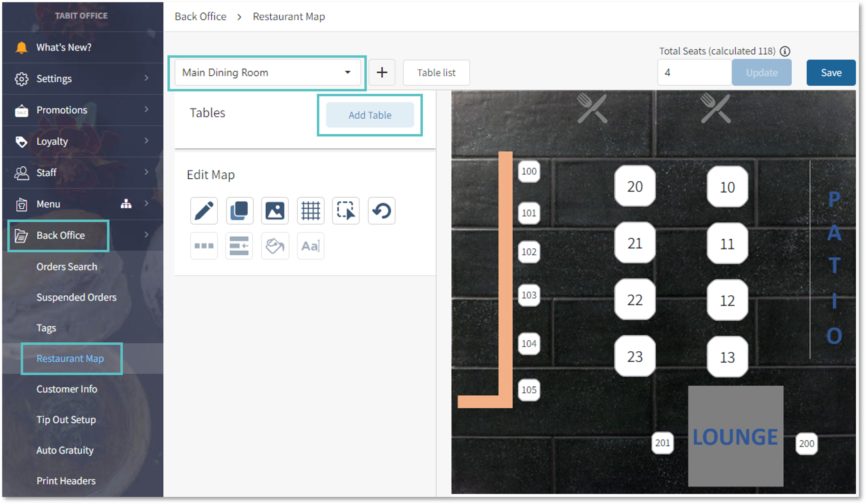This screenshot has height=504, width=866.
Task: Open Orders Search in sidebar
Action: point(67,267)
